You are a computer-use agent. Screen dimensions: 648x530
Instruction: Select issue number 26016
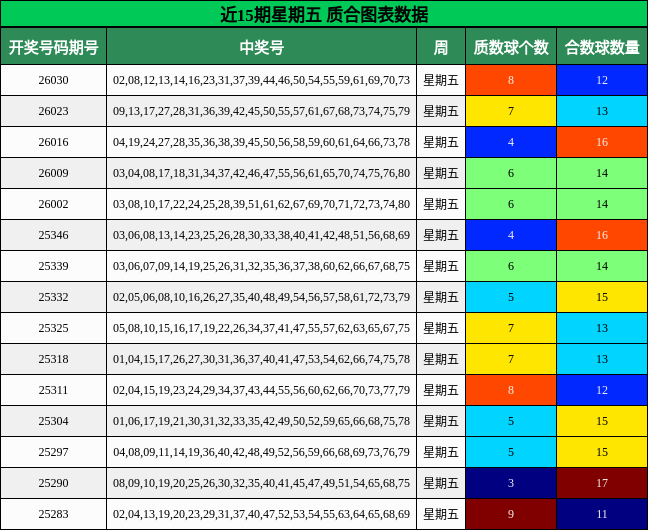pos(53,142)
